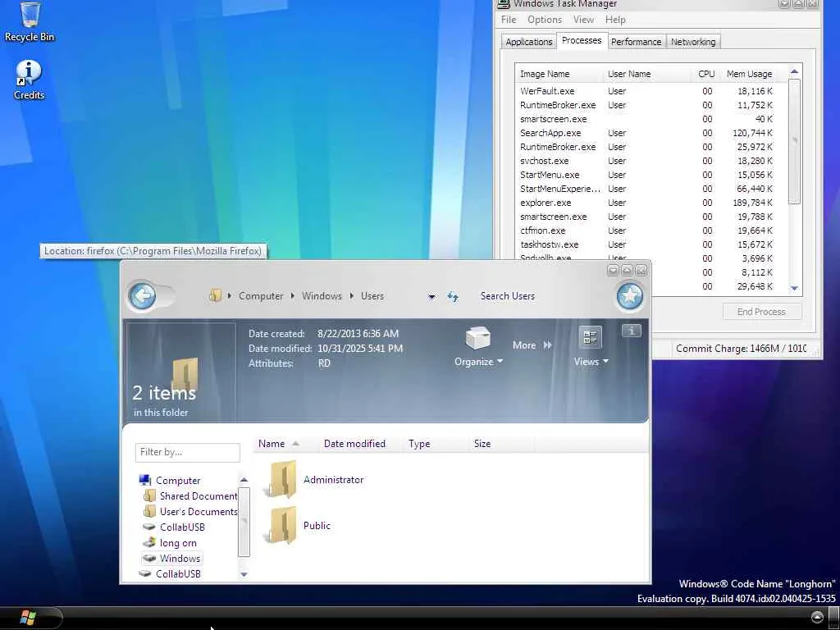Click the Windows breadcrumb in address bar
840x630 pixels.
pyautogui.click(x=322, y=295)
